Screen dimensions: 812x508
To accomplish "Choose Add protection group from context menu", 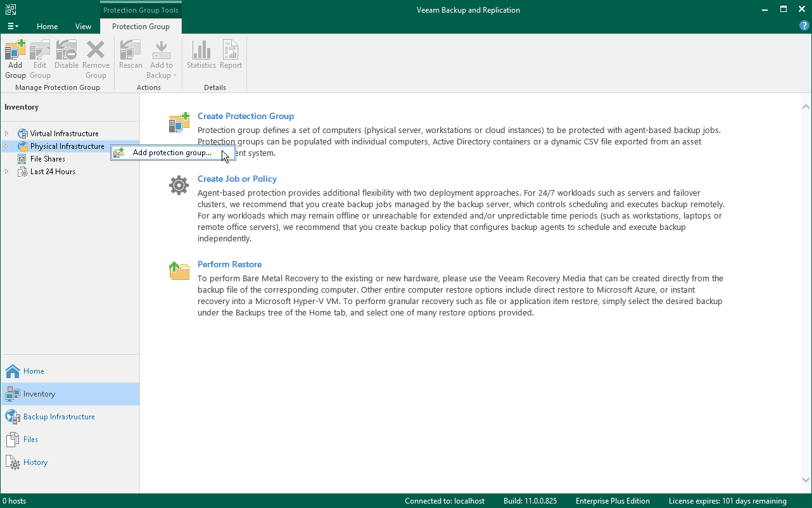I will pos(172,153).
